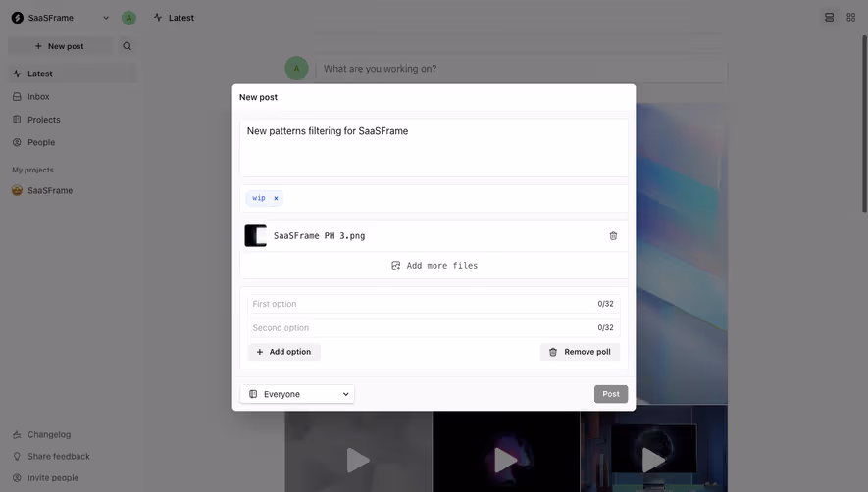Click the Projects book icon
868x492 pixels.
coord(17,119)
